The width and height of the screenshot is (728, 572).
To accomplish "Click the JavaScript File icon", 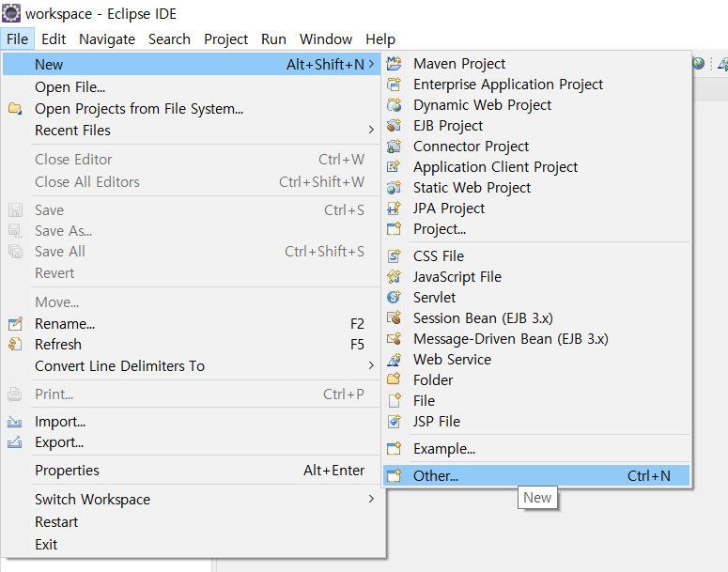I will 394,277.
